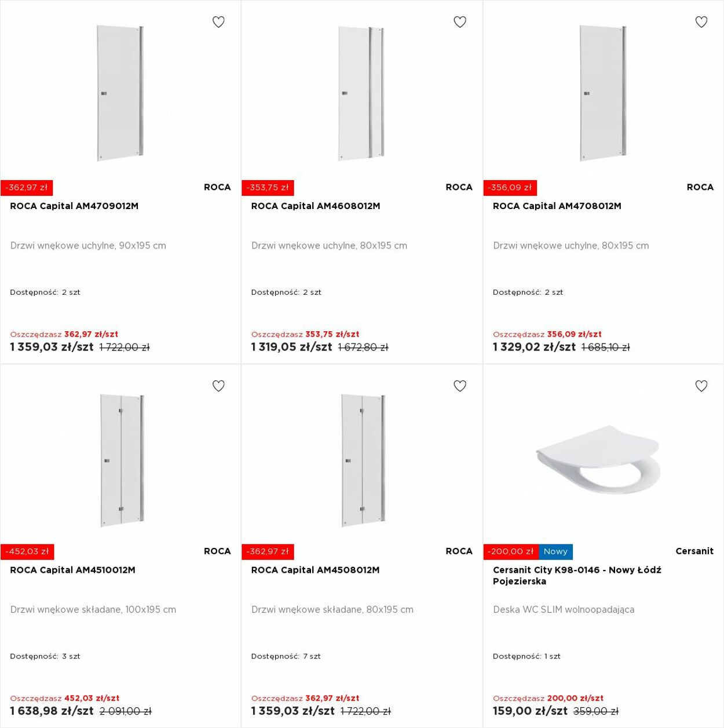Click the blue Nowy badge

[x=555, y=551]
